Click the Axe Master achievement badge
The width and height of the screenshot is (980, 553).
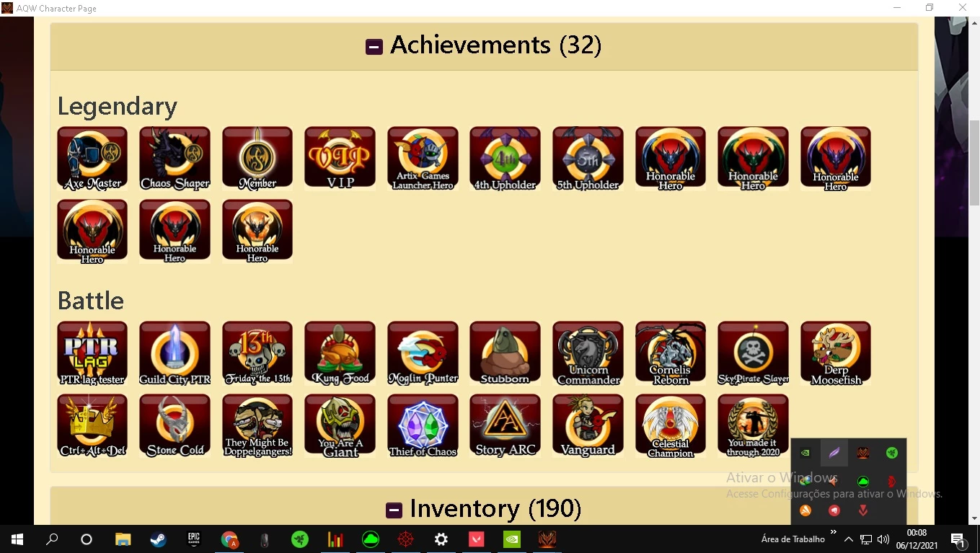click(92, 158)
